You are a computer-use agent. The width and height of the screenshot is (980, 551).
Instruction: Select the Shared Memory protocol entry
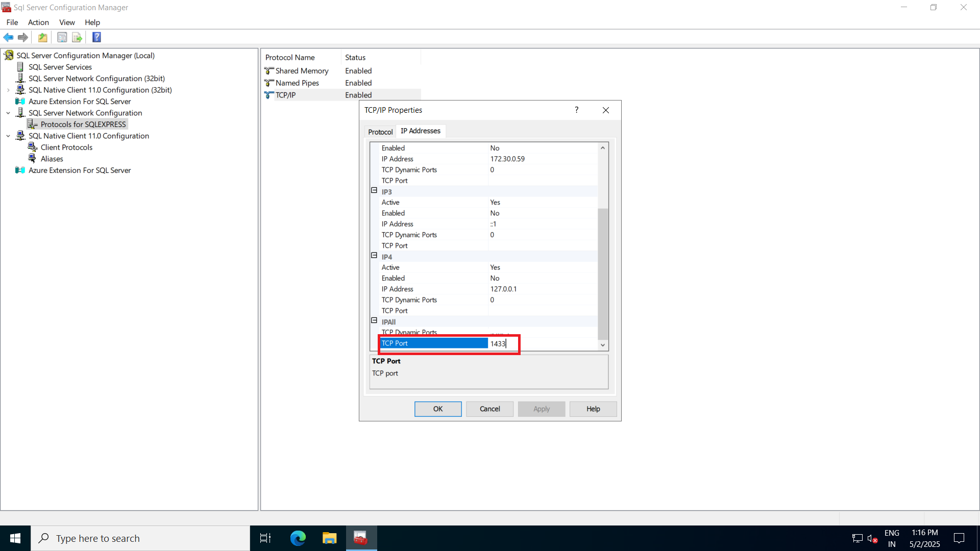point(301,70)
